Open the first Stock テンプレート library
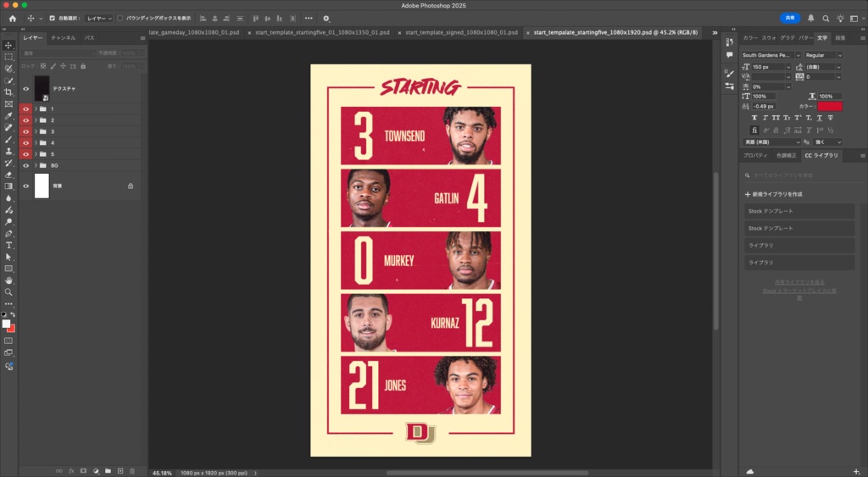 pyautogui.click(x=798, y=211)
